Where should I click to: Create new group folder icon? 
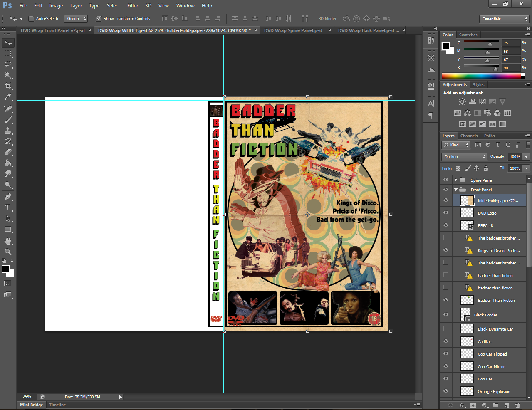tap(495, 405)
